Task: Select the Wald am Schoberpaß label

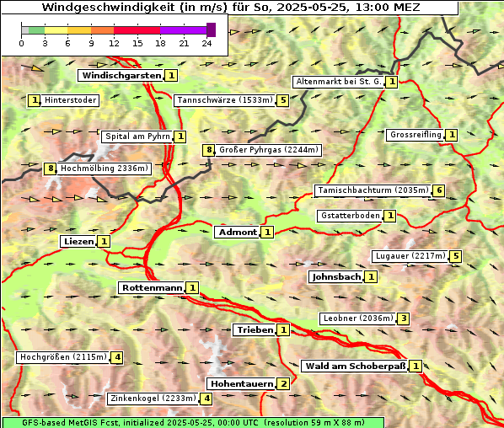Action: (355, 366)
